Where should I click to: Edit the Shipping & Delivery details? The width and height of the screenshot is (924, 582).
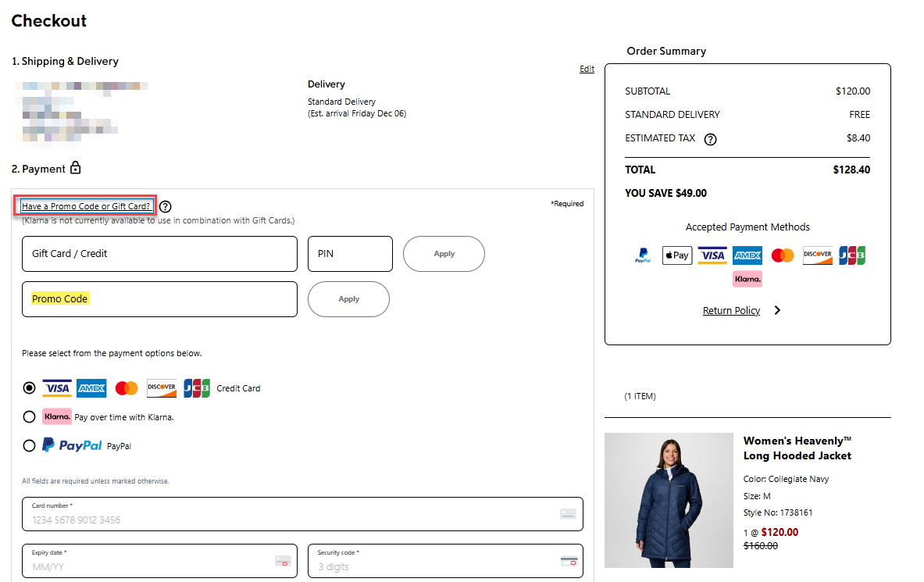click(587, 69)
